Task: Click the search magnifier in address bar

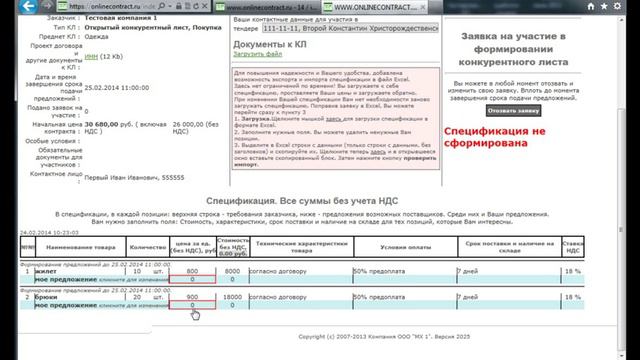Action: pos(162,6)
